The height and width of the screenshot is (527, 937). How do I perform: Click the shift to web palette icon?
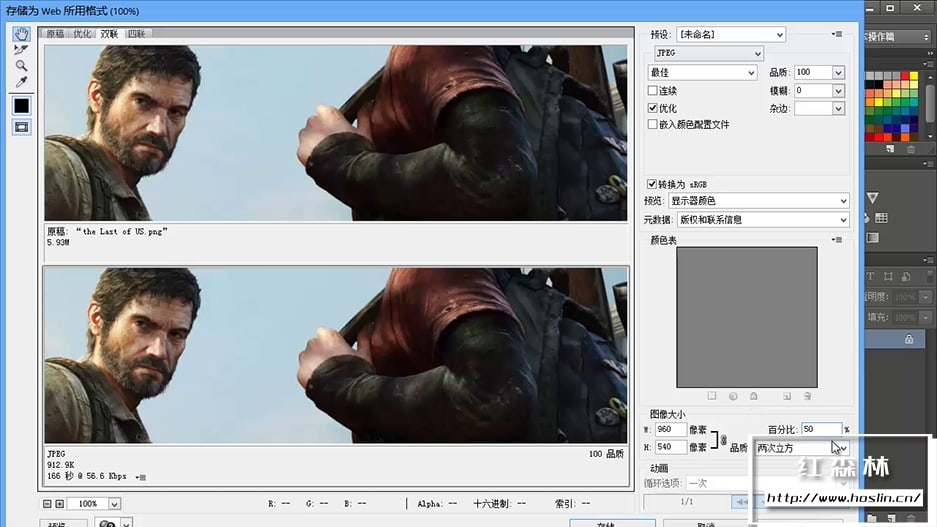[x=733, y=396]
